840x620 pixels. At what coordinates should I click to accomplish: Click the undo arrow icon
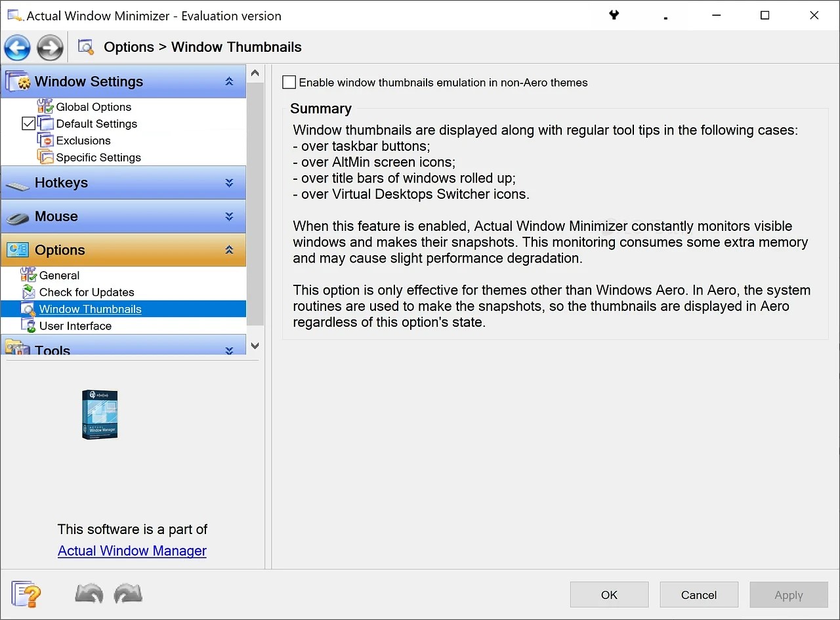point(89,594)
